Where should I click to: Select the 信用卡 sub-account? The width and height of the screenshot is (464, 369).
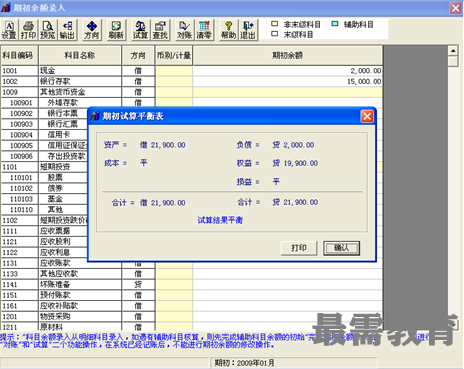63,135
